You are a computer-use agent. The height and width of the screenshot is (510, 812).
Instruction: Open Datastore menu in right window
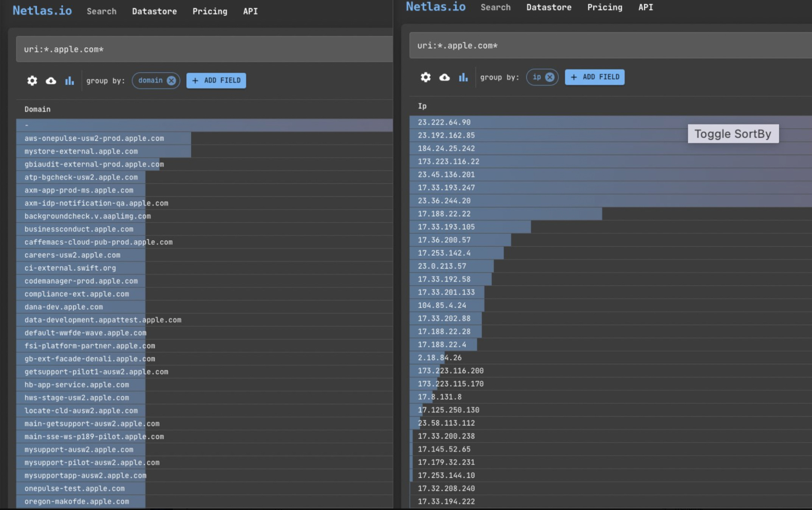pos(549,8)
